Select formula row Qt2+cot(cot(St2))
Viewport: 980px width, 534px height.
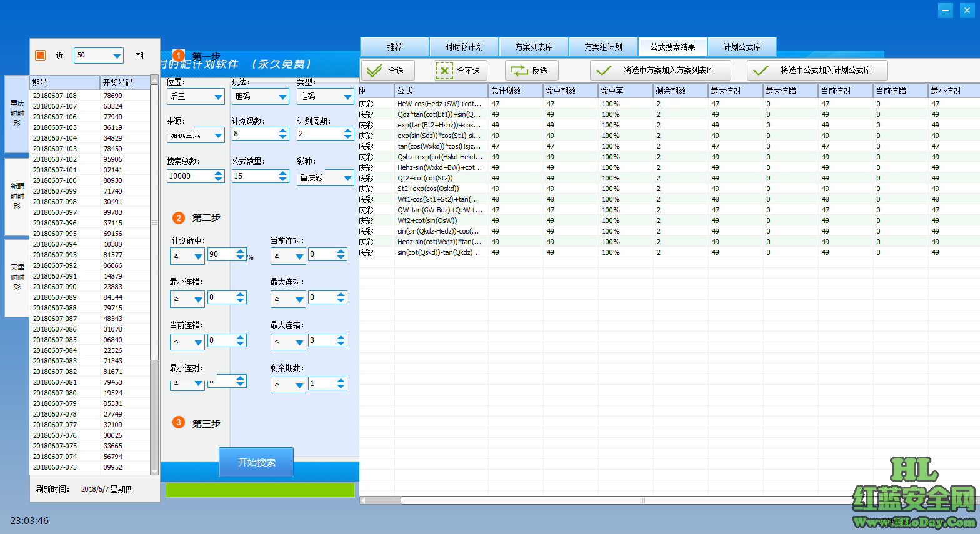pyautogui.click(x=669, y=178)
